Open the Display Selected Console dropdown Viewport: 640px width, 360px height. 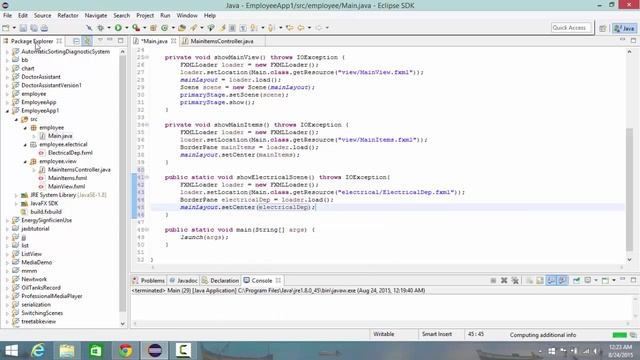(x=596, y=280)
